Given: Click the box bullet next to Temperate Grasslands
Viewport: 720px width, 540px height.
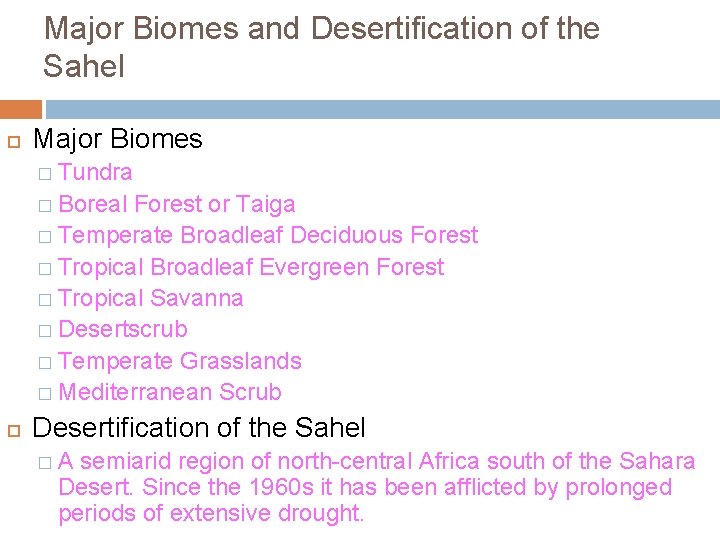Looking at the screenshot, I should point(45,363).
